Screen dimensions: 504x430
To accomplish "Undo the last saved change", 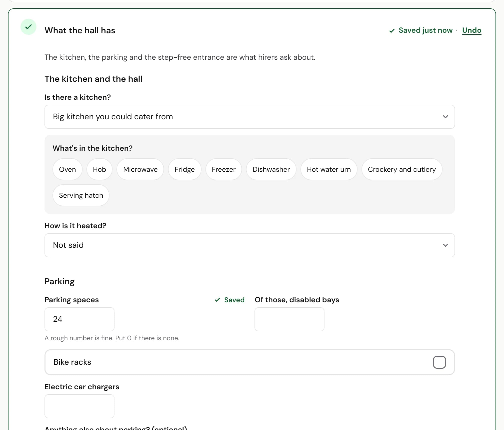I will click(x=471, y=30).
